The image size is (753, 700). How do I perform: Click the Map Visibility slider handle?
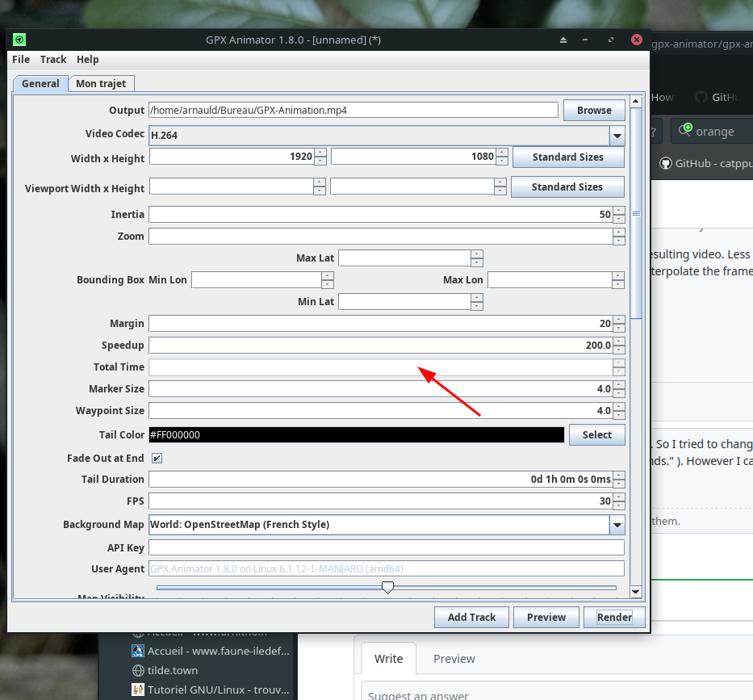(387, 587)
